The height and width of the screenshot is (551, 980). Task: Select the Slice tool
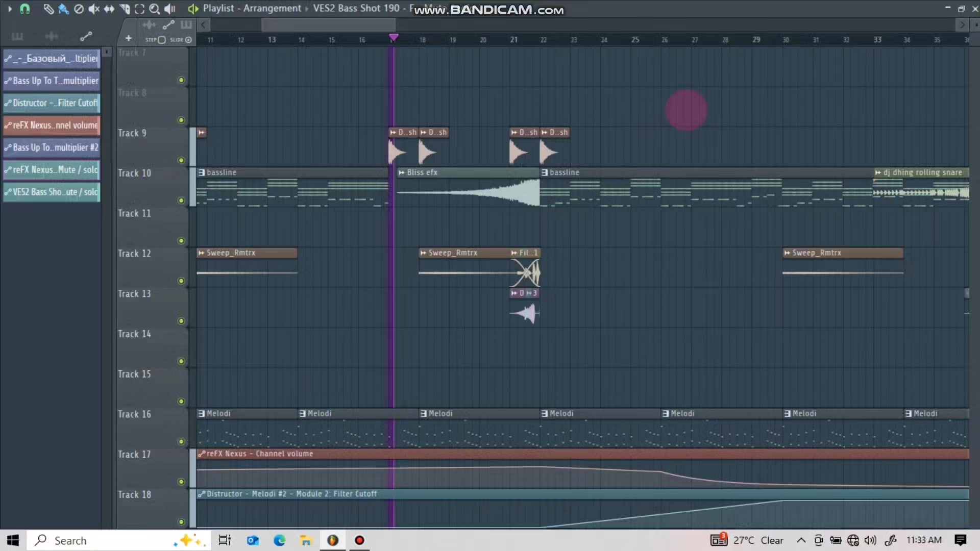[x=124, y=9]
